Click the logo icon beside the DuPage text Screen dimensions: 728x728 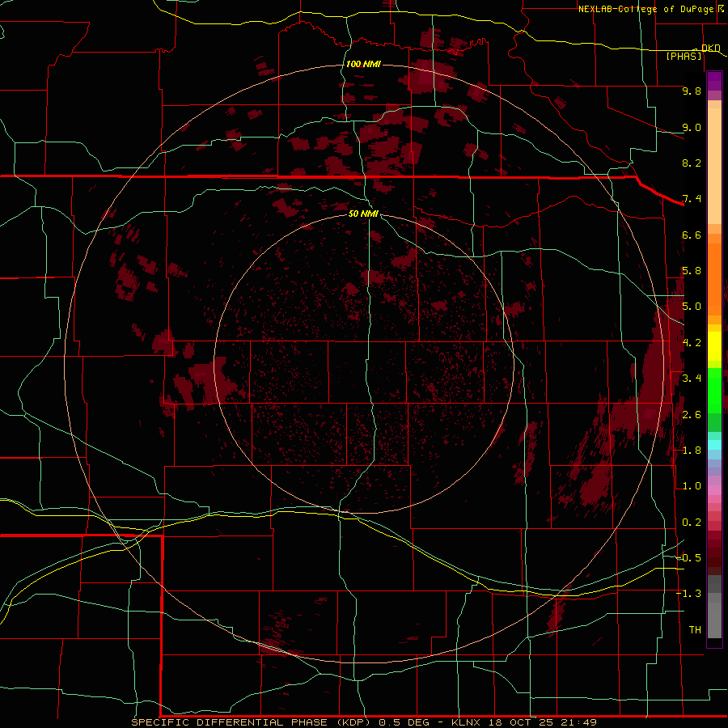(x=721, y=8)
